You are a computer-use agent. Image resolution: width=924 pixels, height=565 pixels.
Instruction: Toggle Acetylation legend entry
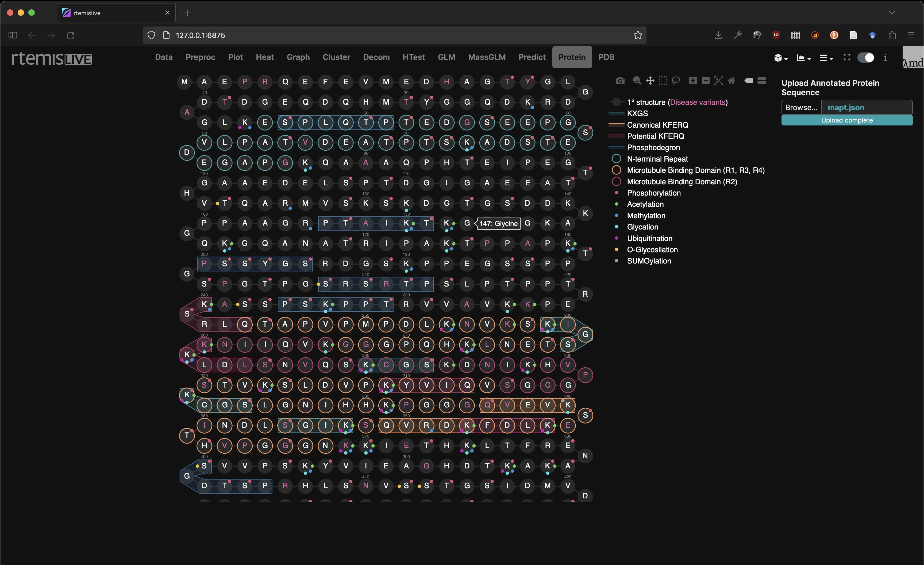pyautogui.click(x=645, y=204)
